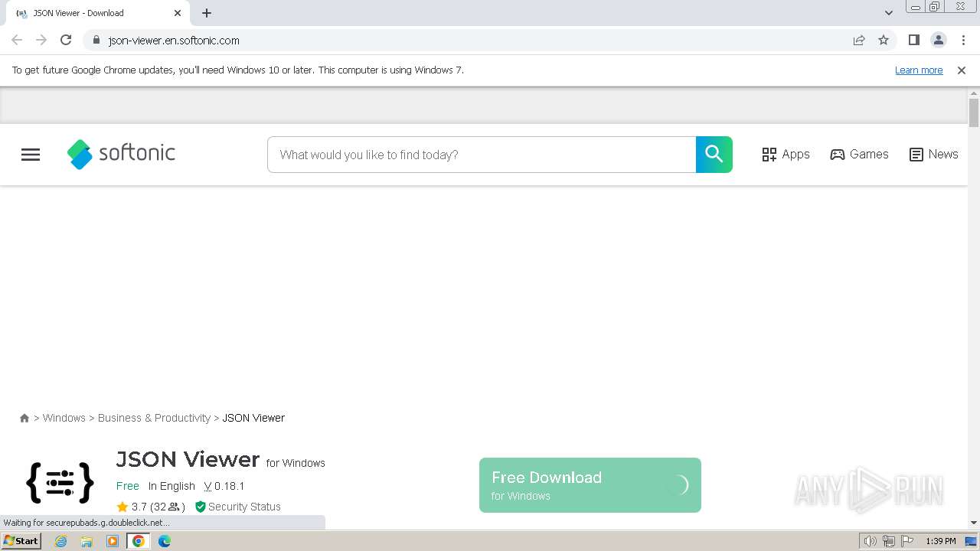This screenshot has width=980, height=551.
Task: Focus the Softonic search field
Action: (482, 155)
